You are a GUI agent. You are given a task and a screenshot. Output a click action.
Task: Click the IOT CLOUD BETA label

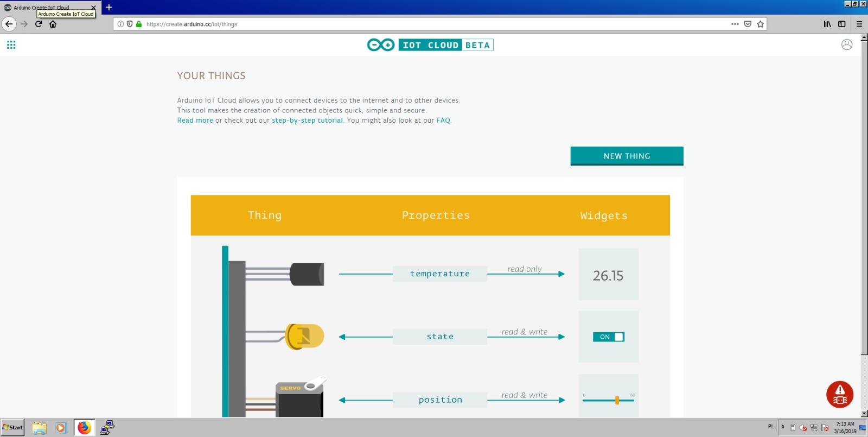[x=446, y=45]
